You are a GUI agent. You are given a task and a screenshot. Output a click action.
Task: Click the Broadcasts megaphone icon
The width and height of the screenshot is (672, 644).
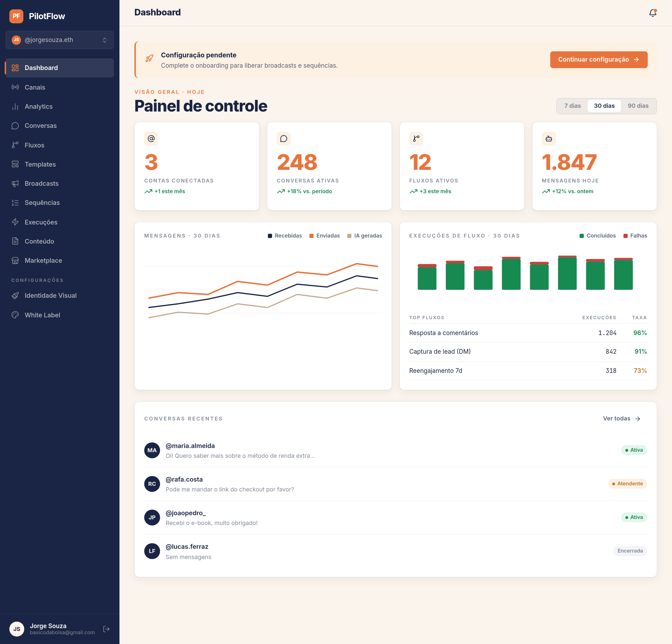15,183
